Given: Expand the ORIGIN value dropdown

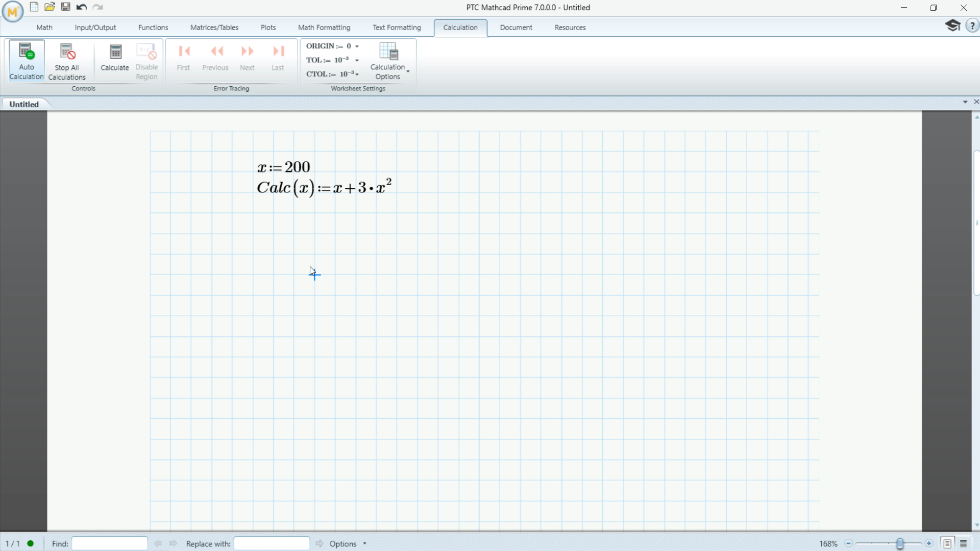Looking at the screenshot, I should (x=357, y=46).
